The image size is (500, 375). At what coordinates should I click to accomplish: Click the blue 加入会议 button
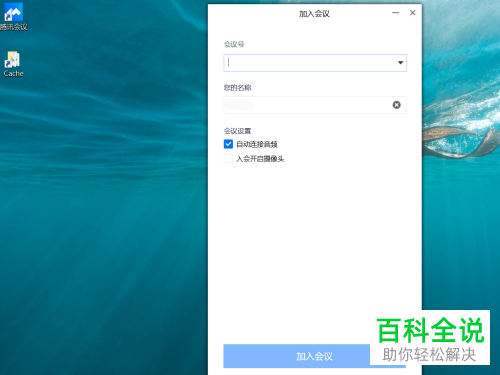(314, 356)
